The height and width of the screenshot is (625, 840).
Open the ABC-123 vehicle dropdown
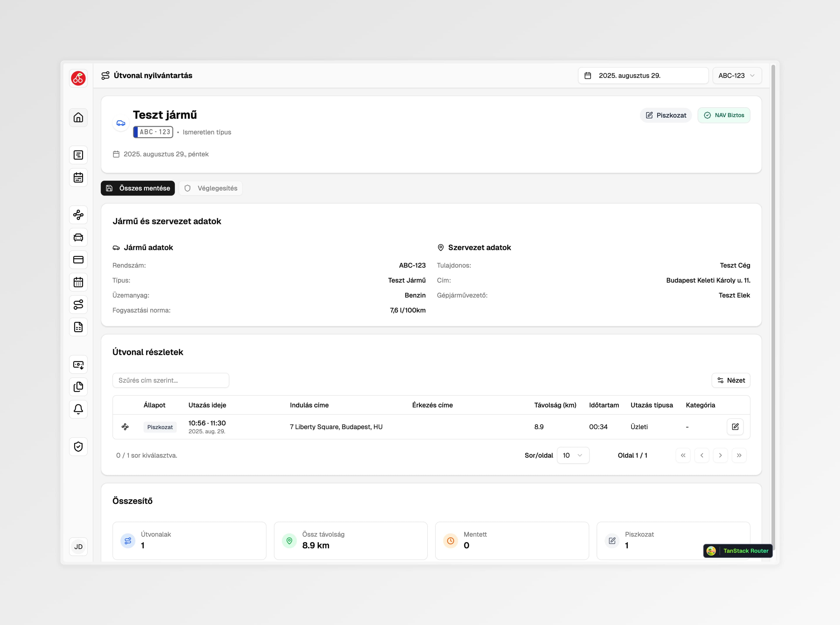[x=737, y=76]
